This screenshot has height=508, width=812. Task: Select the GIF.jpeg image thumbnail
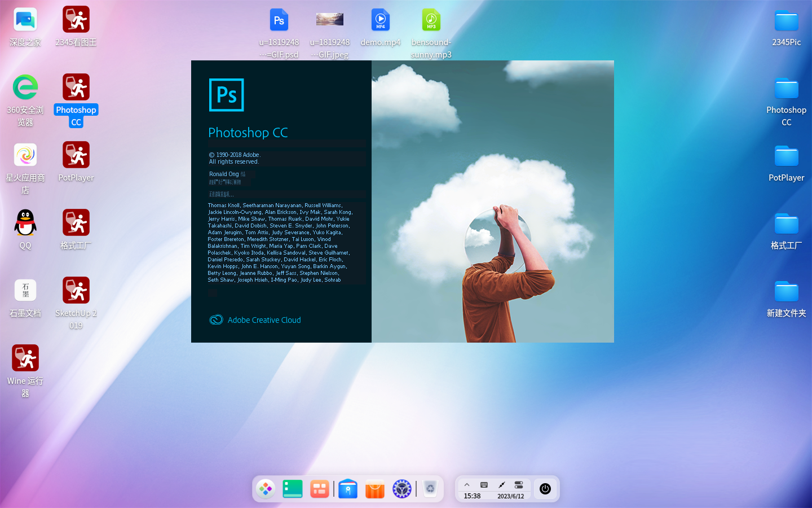click(330, 21)
